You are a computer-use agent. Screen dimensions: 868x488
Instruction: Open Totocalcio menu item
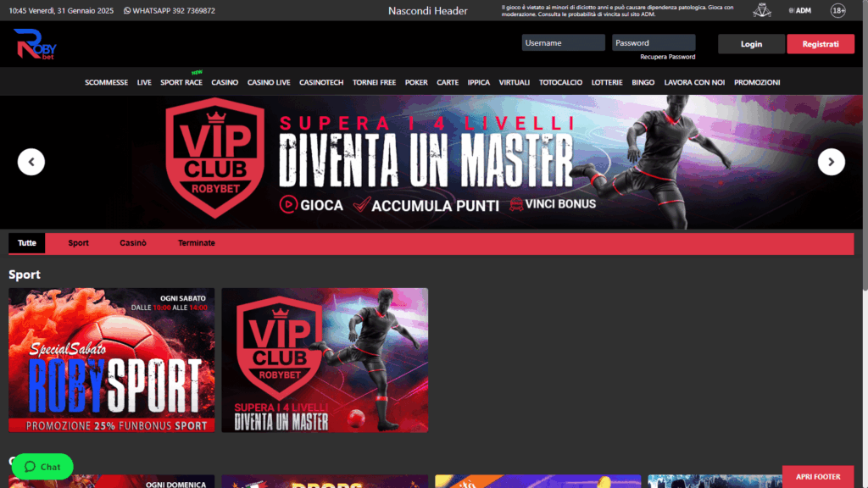(560, 82)
